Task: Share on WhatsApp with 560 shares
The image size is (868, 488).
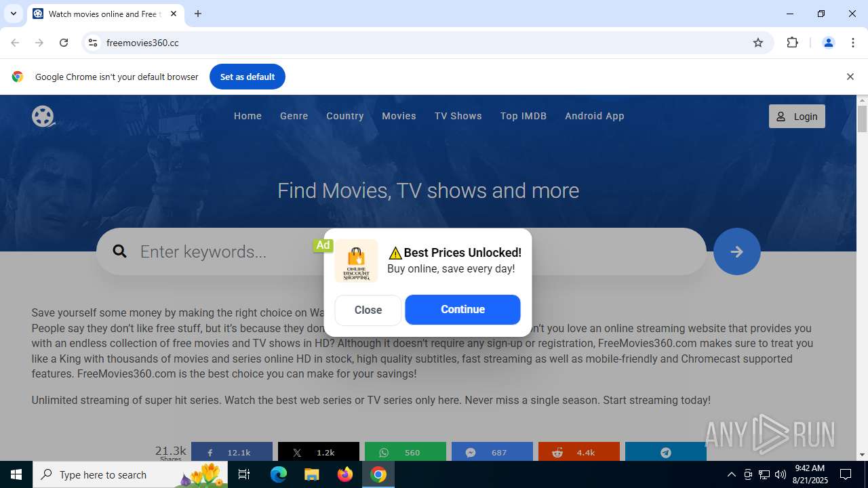Action: (406, 452)
